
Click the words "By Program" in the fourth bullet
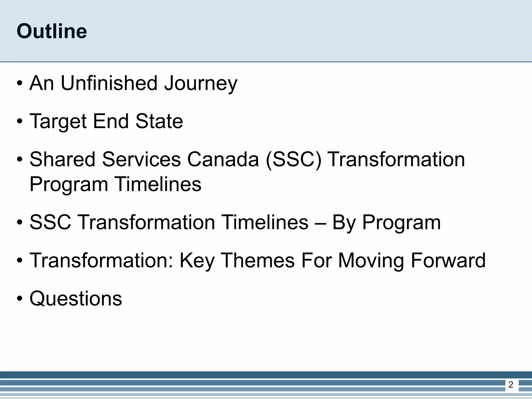click(x=387, y=223)
